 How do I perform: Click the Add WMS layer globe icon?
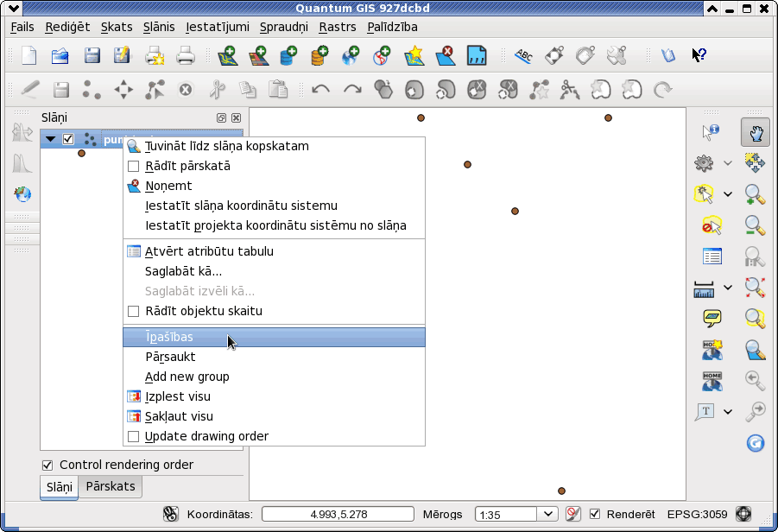tap(351, 55)
